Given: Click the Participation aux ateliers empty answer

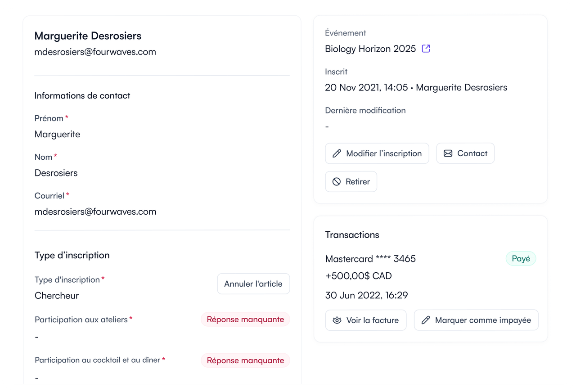Looking at the screenshot, I should [37, 337].
